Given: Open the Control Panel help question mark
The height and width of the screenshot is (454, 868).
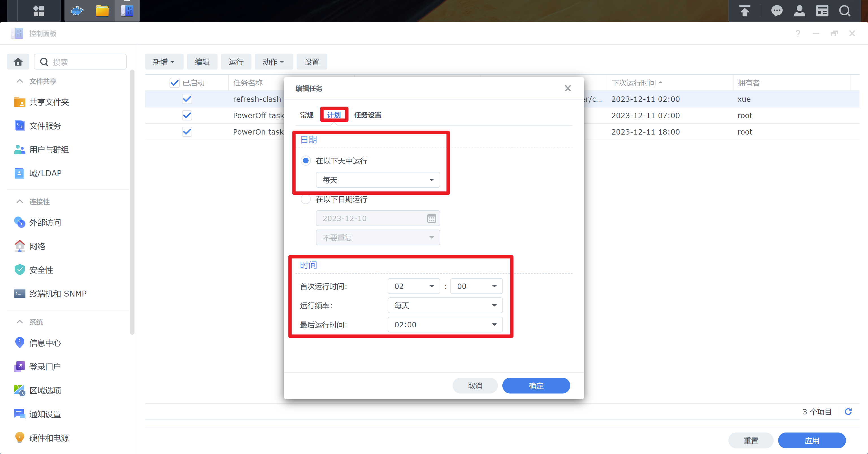Looking at the screenshot, I should point(798,33).
